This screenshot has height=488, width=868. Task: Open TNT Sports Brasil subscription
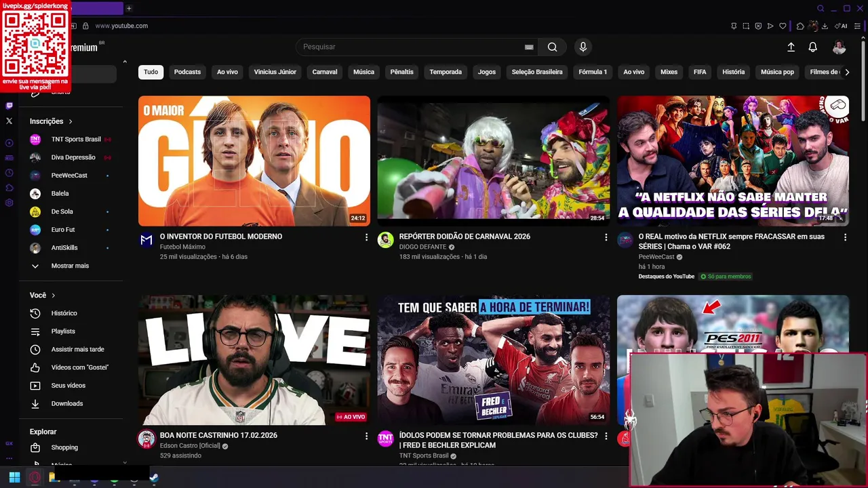(70, 139)
